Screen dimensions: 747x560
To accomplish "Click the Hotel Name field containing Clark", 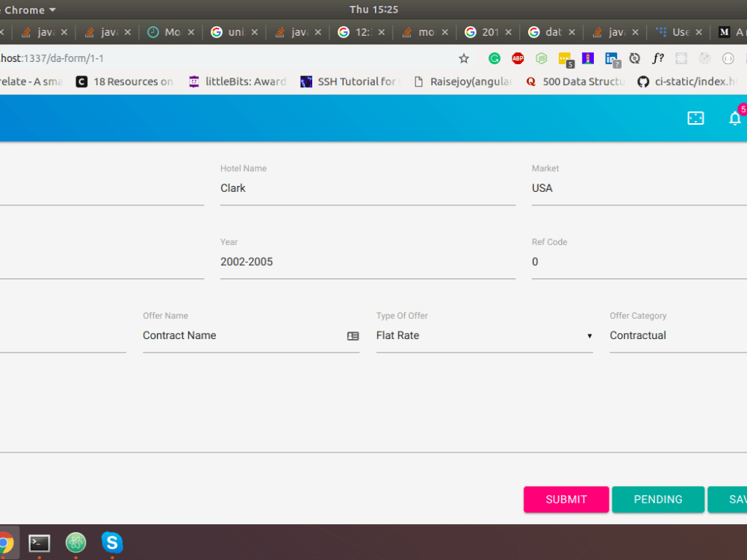I will [368, 189].
